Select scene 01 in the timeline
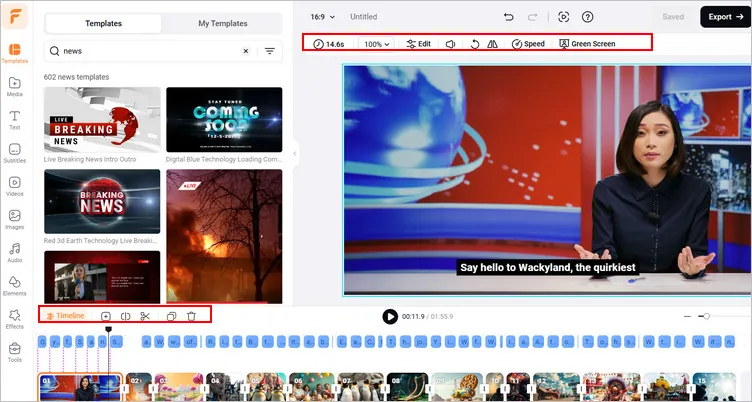Viewport: 752px width, 402px height. (x=80, y=387)
